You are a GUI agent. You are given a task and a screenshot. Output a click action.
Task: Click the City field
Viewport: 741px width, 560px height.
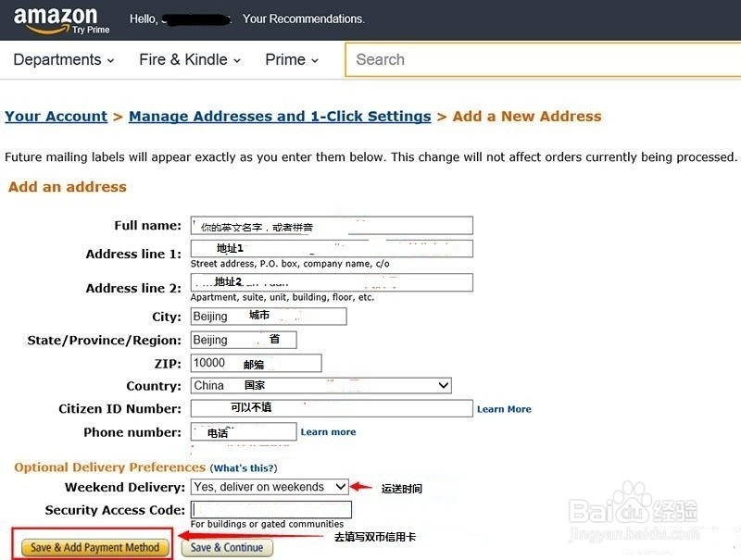tap(269, 317)
